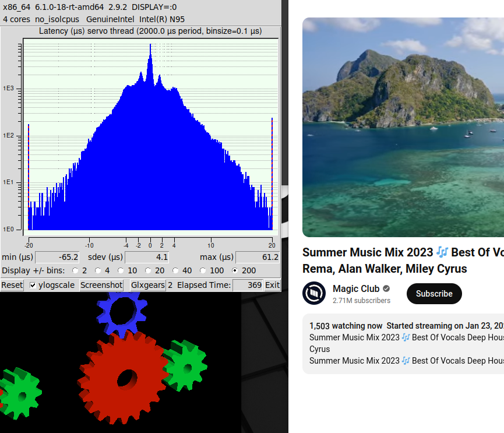Toggle the ylogscale checkbox
This screenshot has height=433, width=504.
click(33, 285)
